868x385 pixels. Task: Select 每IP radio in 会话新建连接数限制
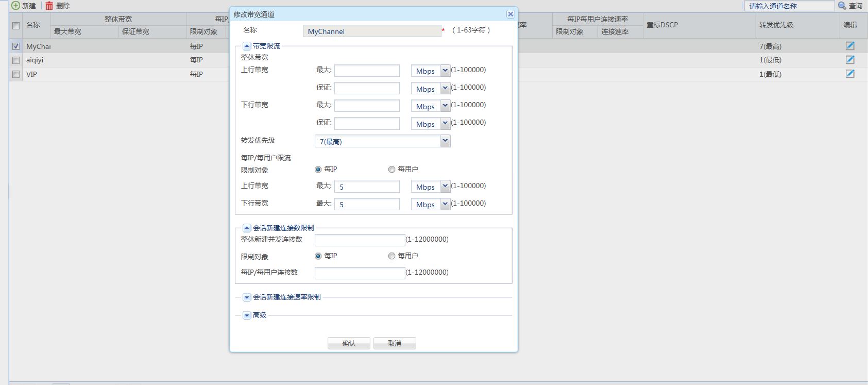[x=318, y=256]
